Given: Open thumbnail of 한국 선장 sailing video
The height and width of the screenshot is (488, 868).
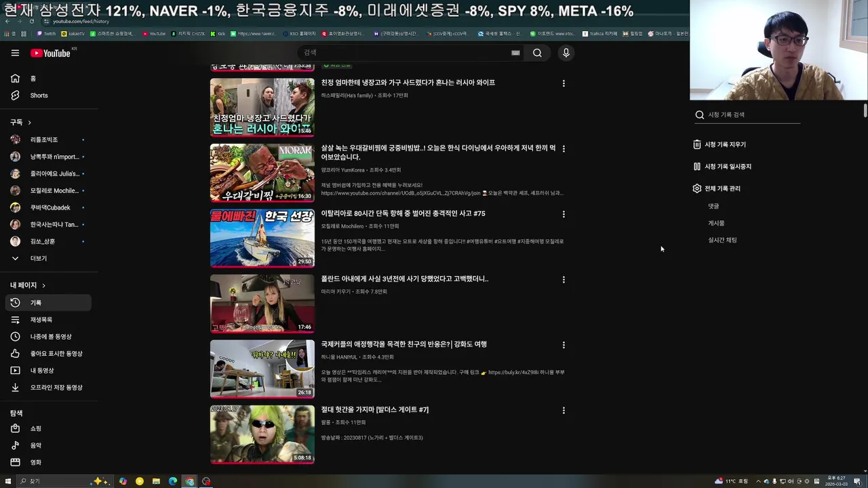Looking at the screenshot, I should coord(262,238).
